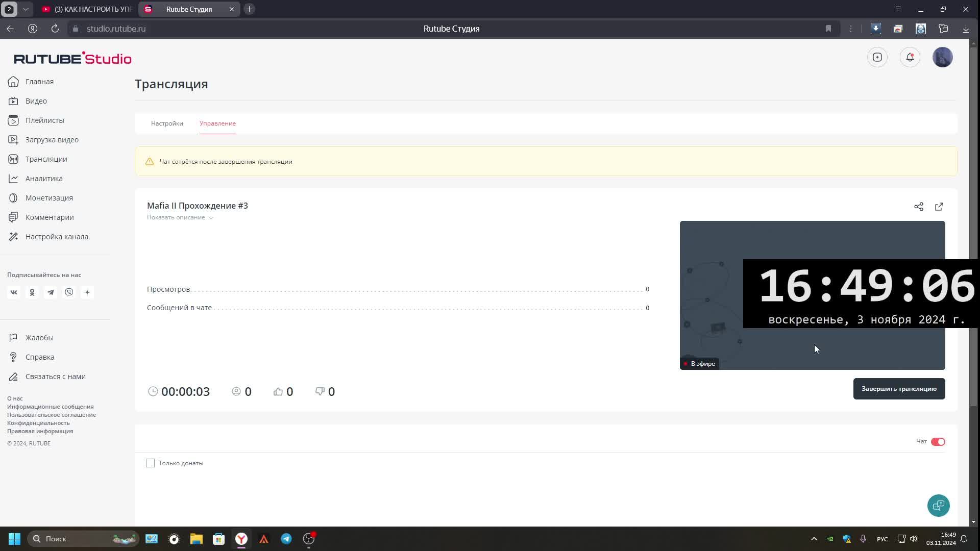
Task: Click the viewers count icon
Action: (236, 391)
